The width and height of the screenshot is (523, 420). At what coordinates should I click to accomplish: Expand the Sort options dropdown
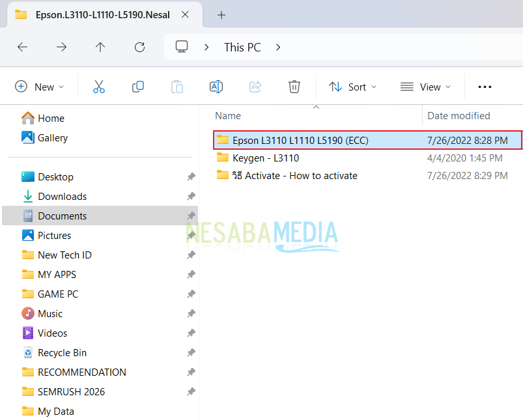tap(352, 87)
